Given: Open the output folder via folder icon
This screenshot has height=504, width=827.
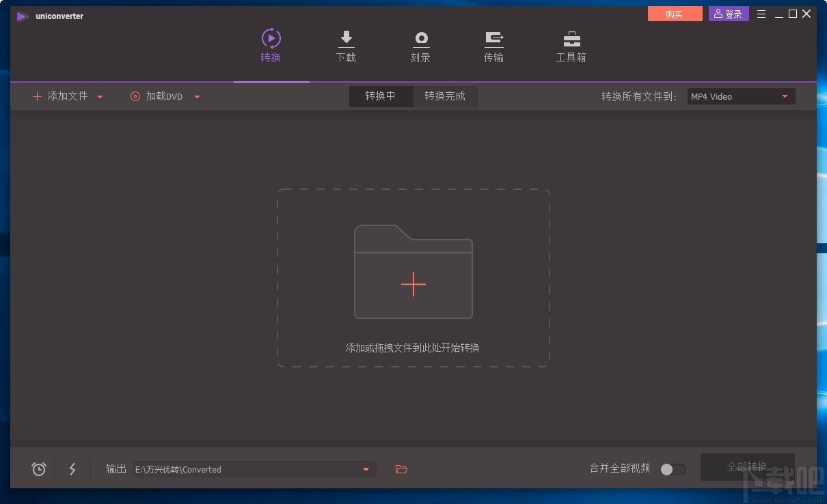Looking at the screenshot, I should point(401,469).
